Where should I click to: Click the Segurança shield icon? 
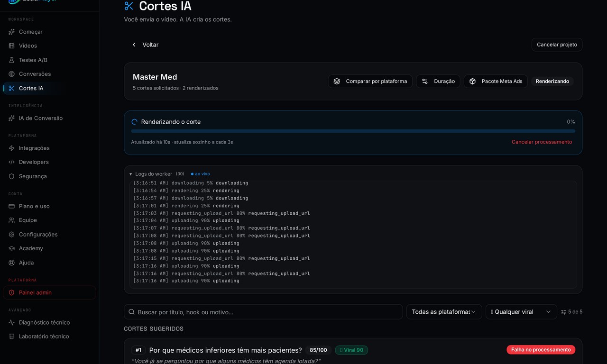[12, 176]
